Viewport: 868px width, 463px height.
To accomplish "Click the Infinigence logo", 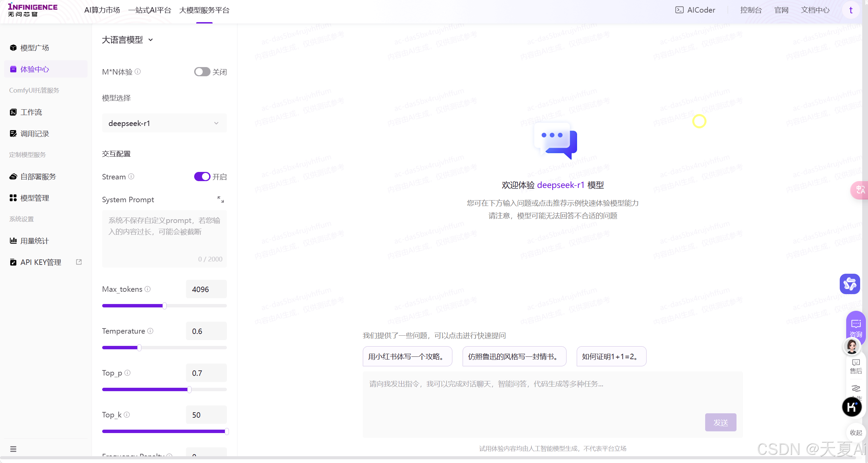I will click(33, 10).
